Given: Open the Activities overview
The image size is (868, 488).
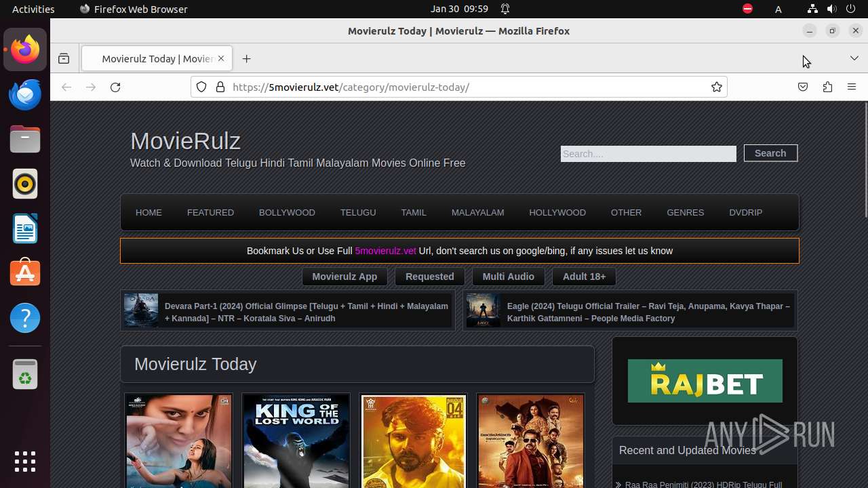Looking at the screenshot, I should pyautogui.click(x=33, y=9).
